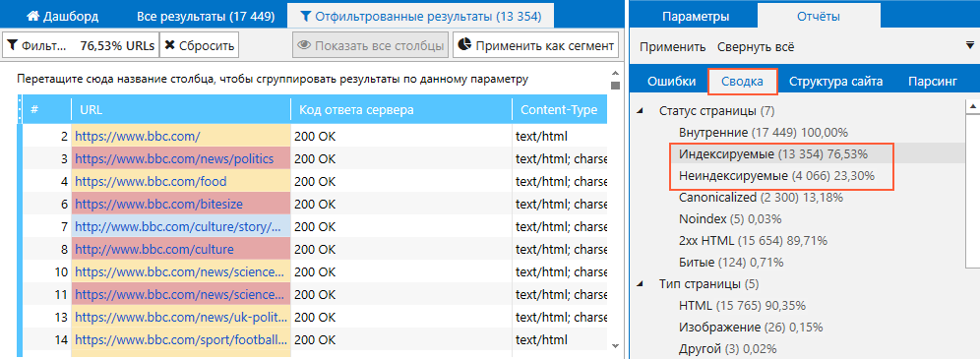Open link https://www.bbc.com/bitesize
The width and height of the screenshot is (980, 359).
[158, 204]
